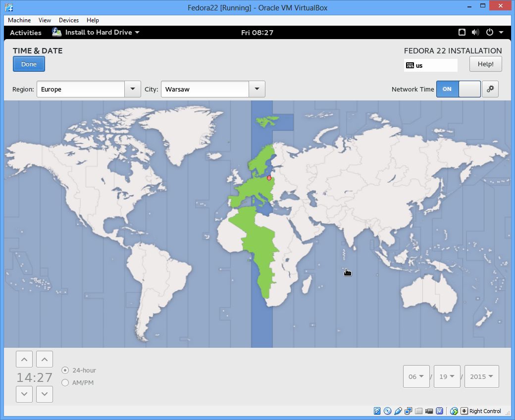Screen dimensions: 515x420
Task: Click the video capture status icon
Action: tap(429, 411)
